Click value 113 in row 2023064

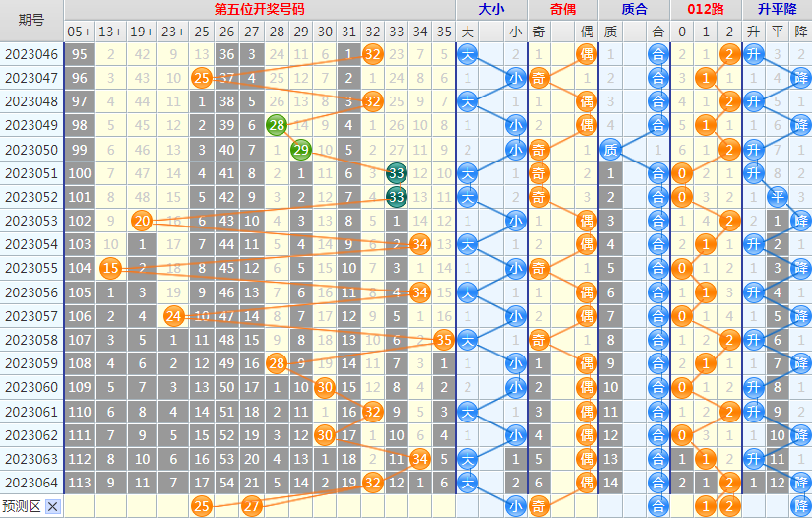[x=80, y=483]
